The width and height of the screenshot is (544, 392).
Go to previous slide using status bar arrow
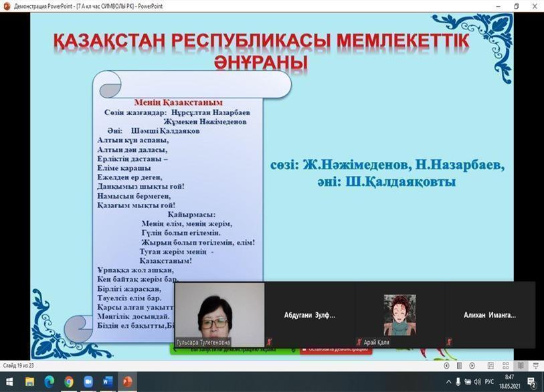447,366
